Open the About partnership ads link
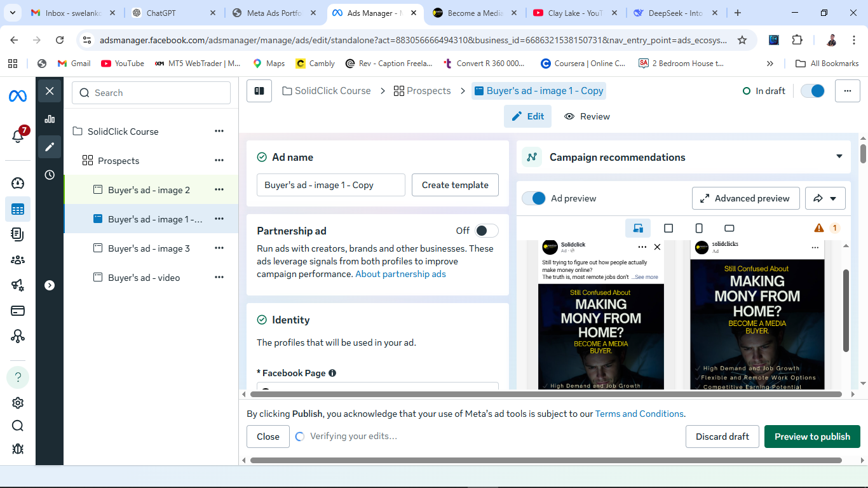The height and width of the screenshot is (488, 868). coord(400,274)
